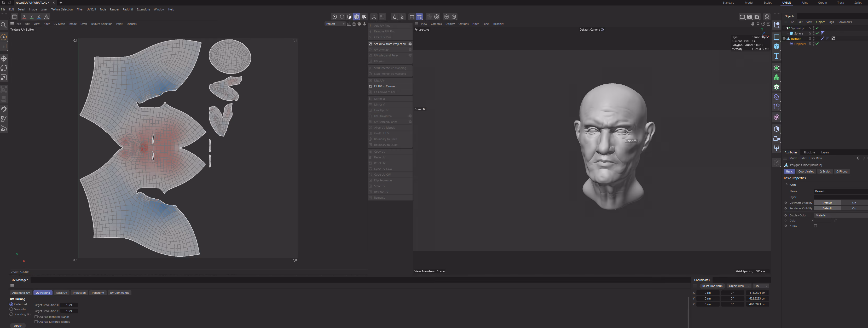The image size is (868, 328).
Task: Enable Overlap Identical Islands checkbox
Action: 36,317
